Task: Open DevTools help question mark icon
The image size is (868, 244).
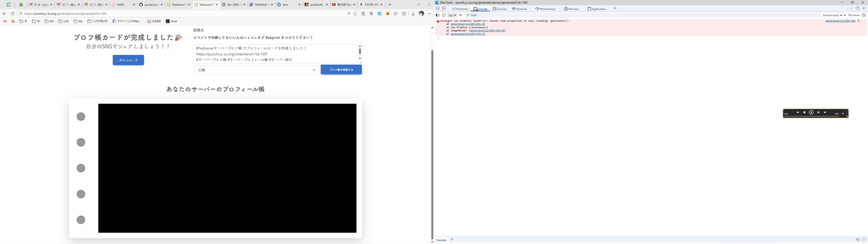Action: point(858,8)
